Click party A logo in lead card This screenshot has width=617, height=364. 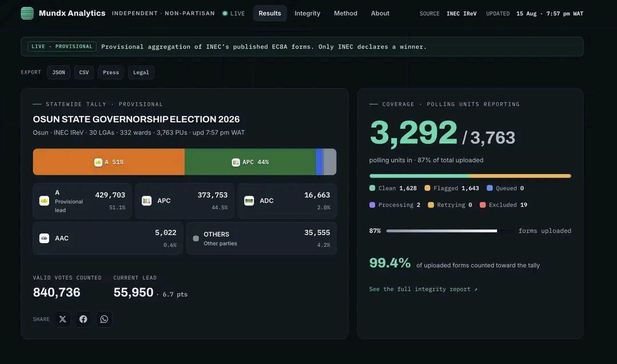pyautogui.click(x=45, y=201)
